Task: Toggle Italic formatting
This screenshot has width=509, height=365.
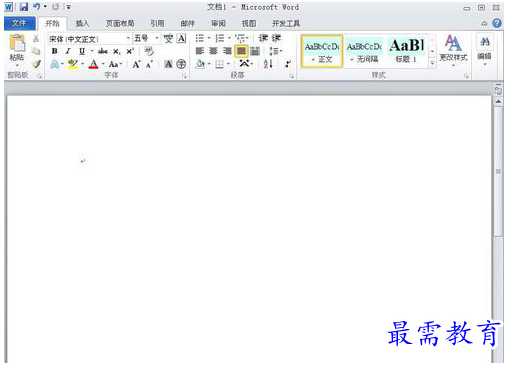Action: point(68,51)
